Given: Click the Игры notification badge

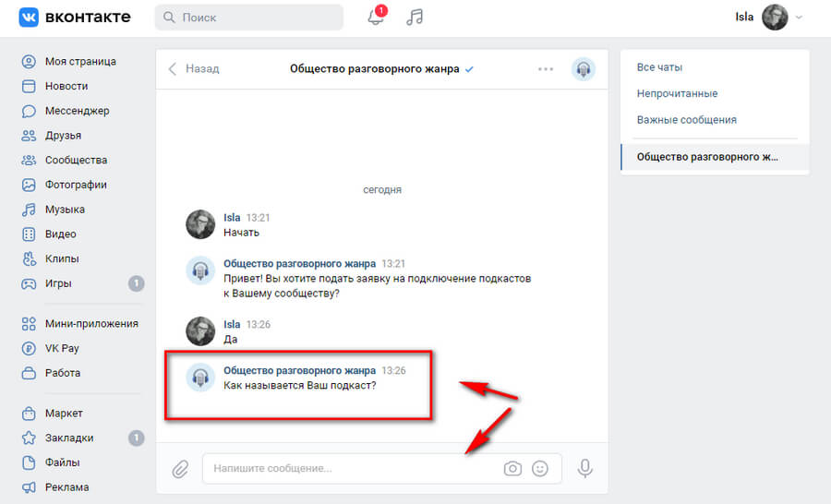Looking at the screenshot, I should pos(137,283).
